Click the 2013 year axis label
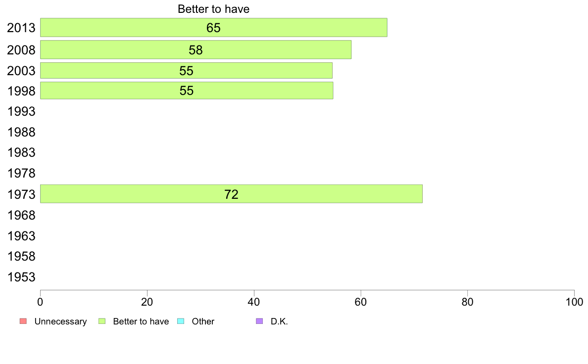The height and width of the screenshot is (364, 588). click(x=21, y=28)
